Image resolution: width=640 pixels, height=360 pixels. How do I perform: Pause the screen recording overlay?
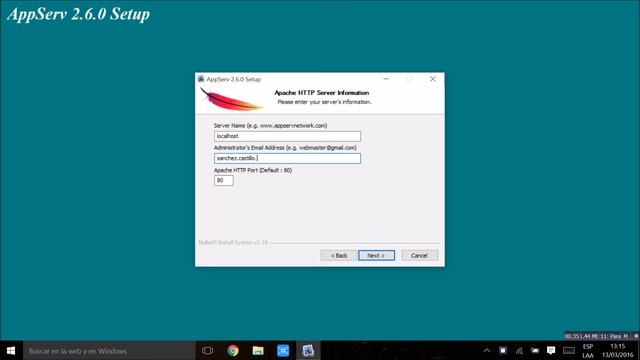626,336
